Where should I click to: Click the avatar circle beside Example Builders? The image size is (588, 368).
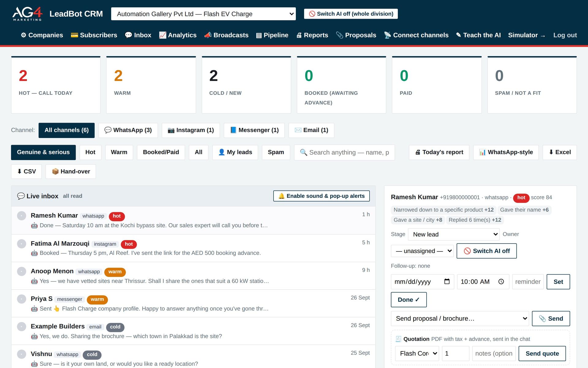(x=21, y=327)
